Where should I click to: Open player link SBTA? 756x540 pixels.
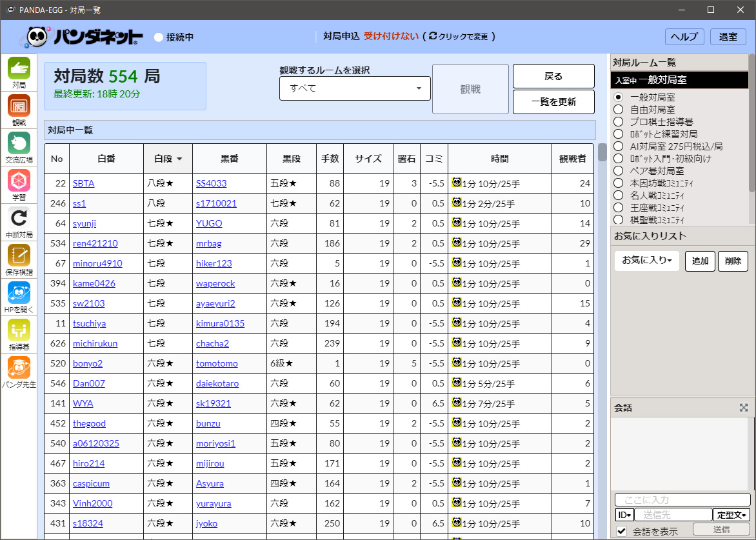(84, 183)
